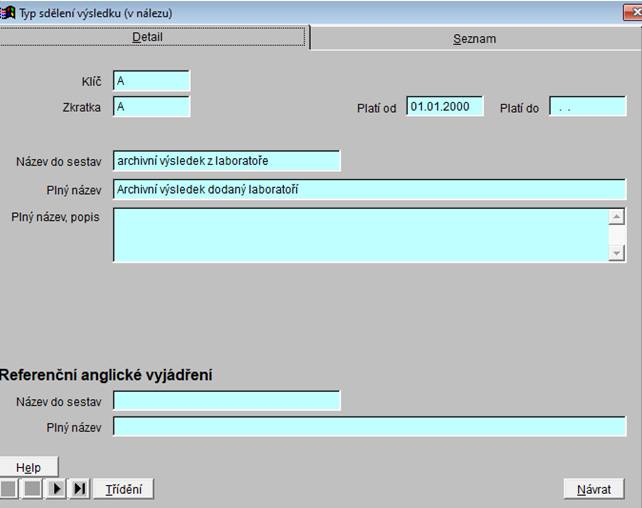Viewport: 642px width, 508px height.
Task: Focus the English Plný název field
Action: pos(369,427)
